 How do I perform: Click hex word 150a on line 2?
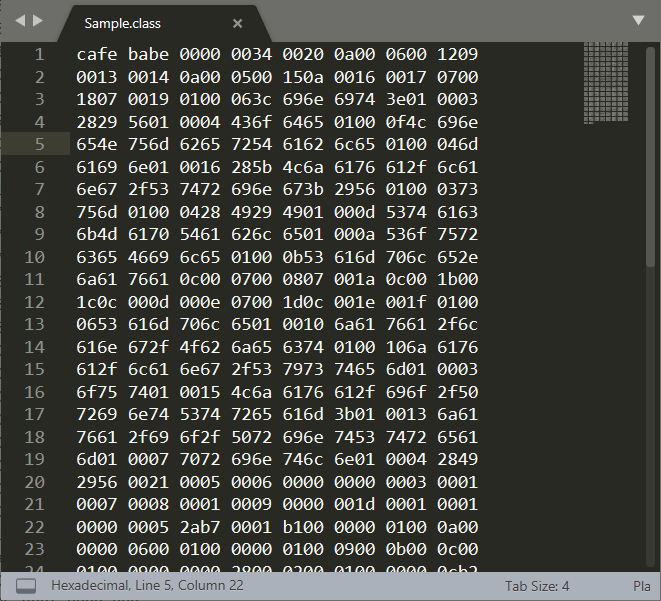(x=303, y=77)
